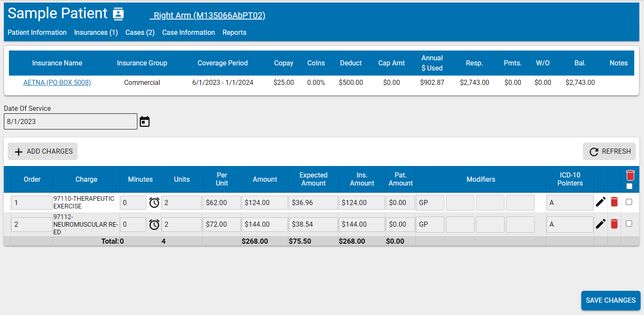Click the header trash icon for selected charges
This screenshot has width=644, height=315.
coord(630,175)
